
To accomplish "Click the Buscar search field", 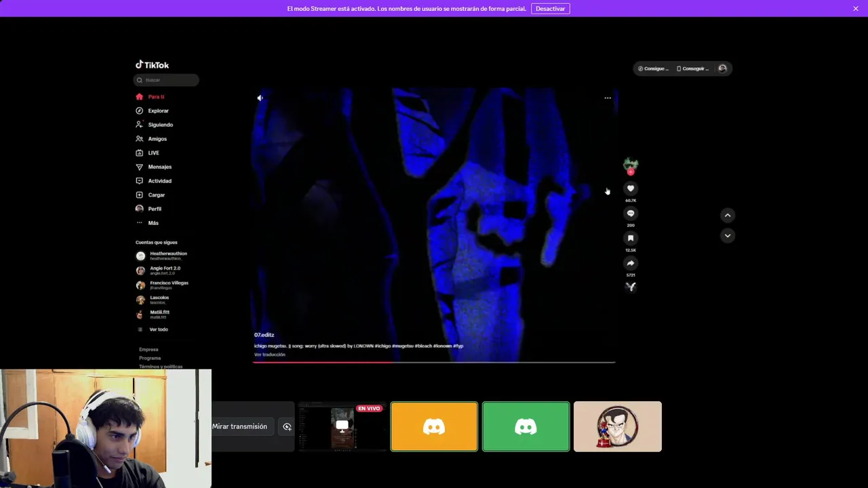I will (x=166, y=80).
